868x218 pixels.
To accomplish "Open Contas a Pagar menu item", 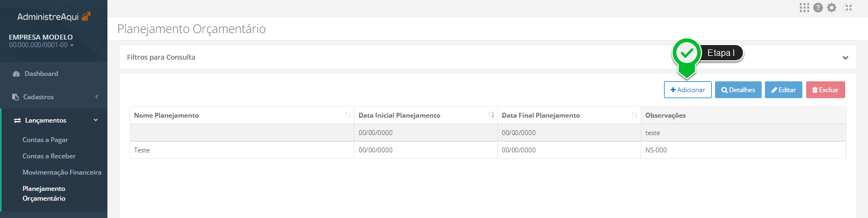I will click(45, 140).
